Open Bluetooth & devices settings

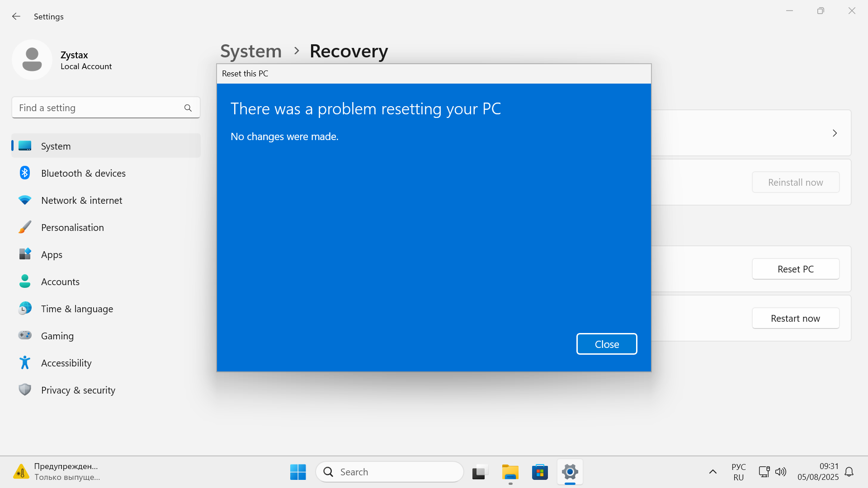pyautogui.click(x=83, y=174)
